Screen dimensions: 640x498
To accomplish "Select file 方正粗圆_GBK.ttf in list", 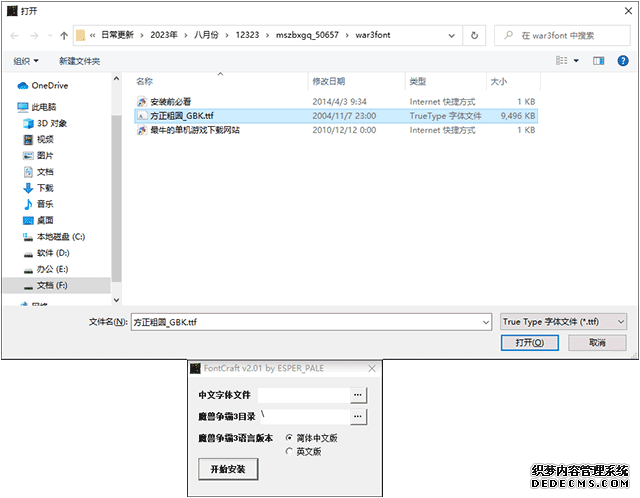I will pyautogui.click(x=182, y=115).
